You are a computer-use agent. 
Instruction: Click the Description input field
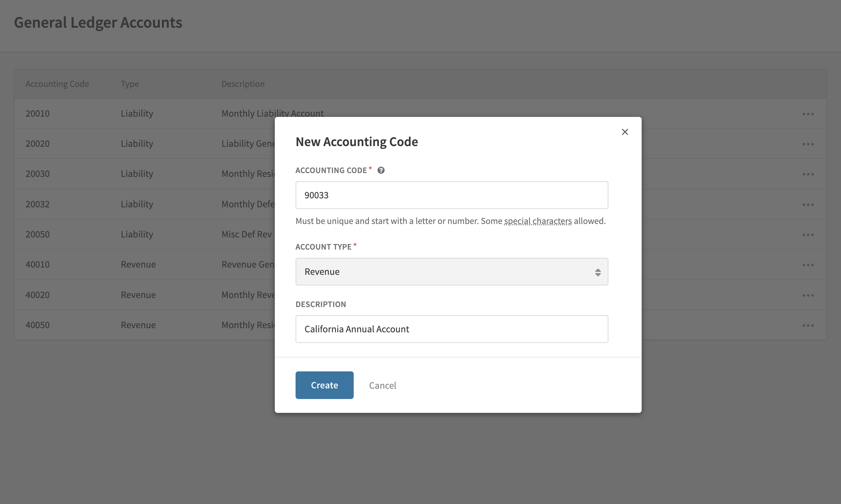pos(452,329)
